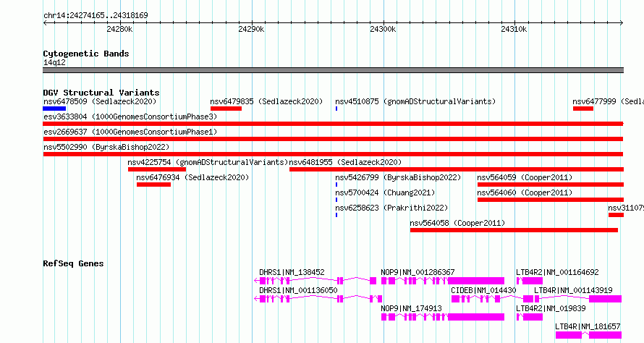Click the DGV Structural Variants track title

(x=101, y=93)
